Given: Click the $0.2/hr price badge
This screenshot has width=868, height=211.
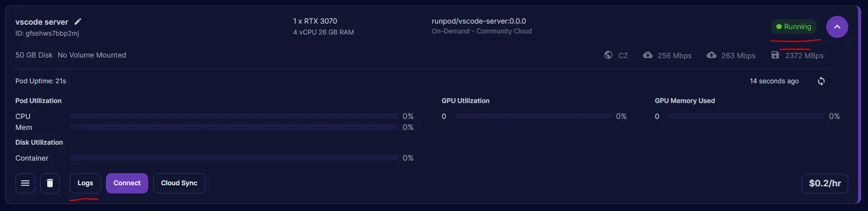Looking at the screenshot, I should click(x=825, y=184).
